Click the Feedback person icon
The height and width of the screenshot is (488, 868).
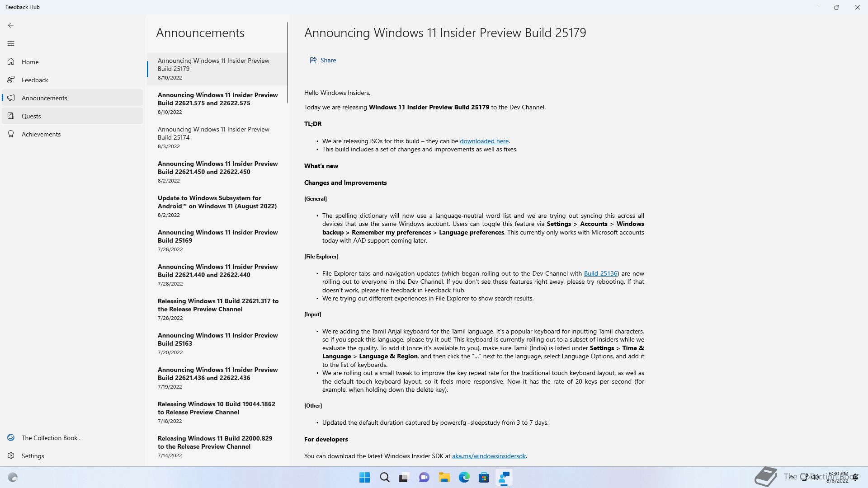11,80
